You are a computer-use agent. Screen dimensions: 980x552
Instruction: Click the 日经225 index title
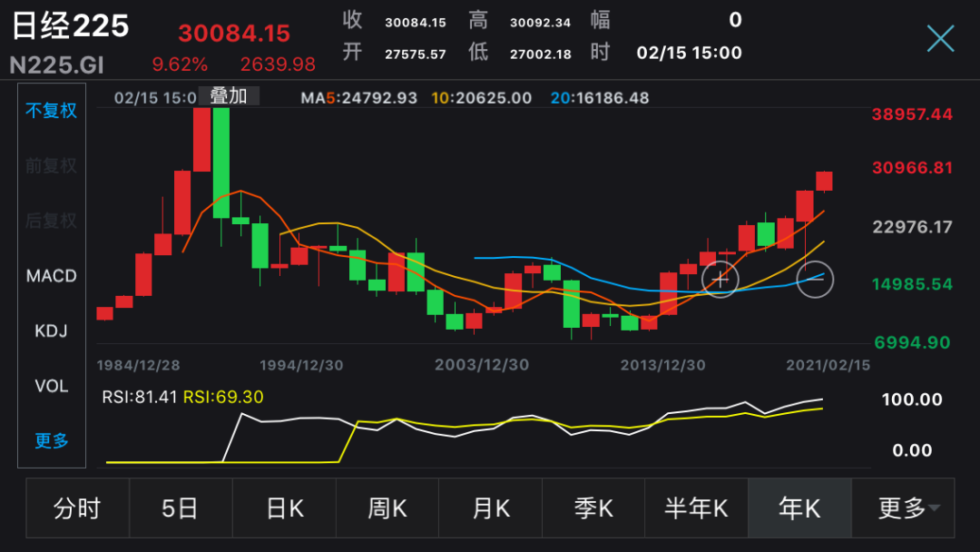click(70, 26)
